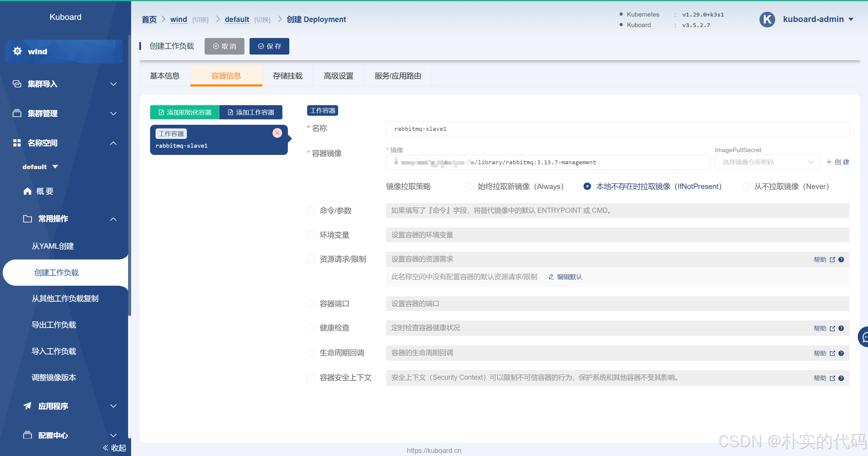
Task: Click the edit default pencil icon
Action: point(551,277)
